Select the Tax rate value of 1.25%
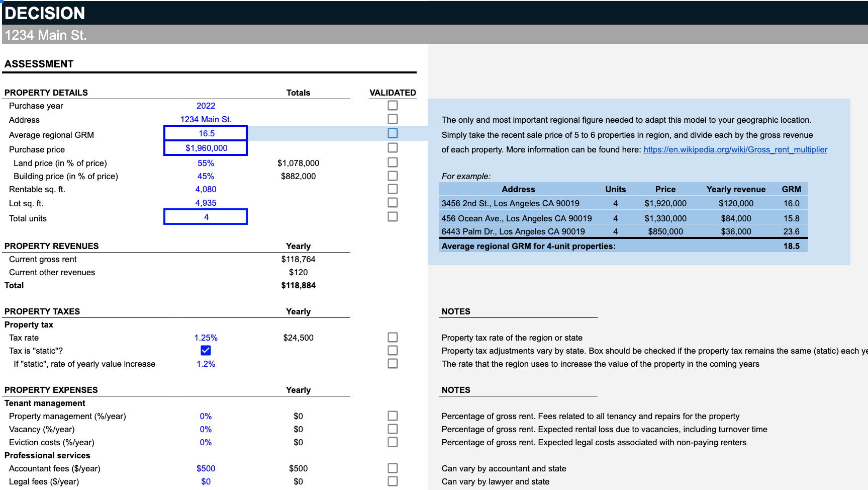868x490 pixels. [x=206, y=337]
